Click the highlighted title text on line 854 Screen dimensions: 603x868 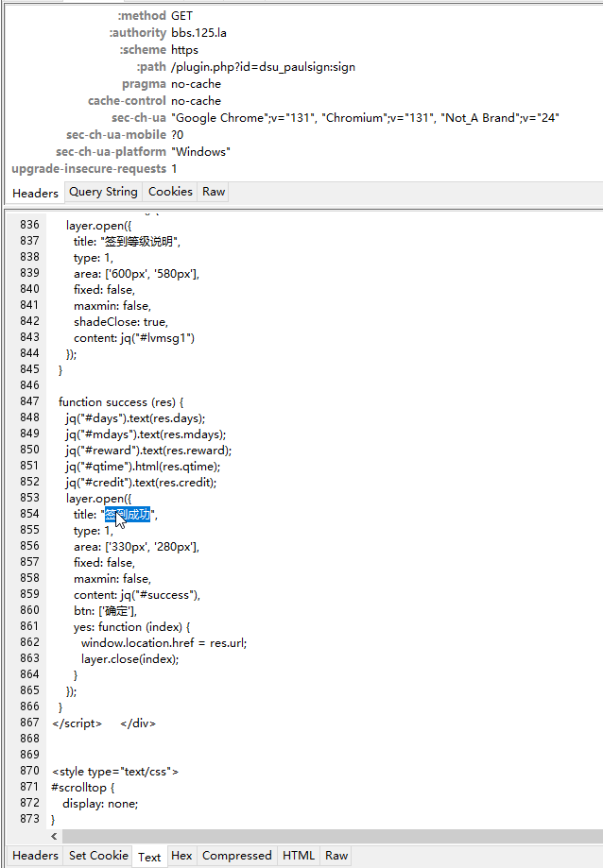[127, 515]
